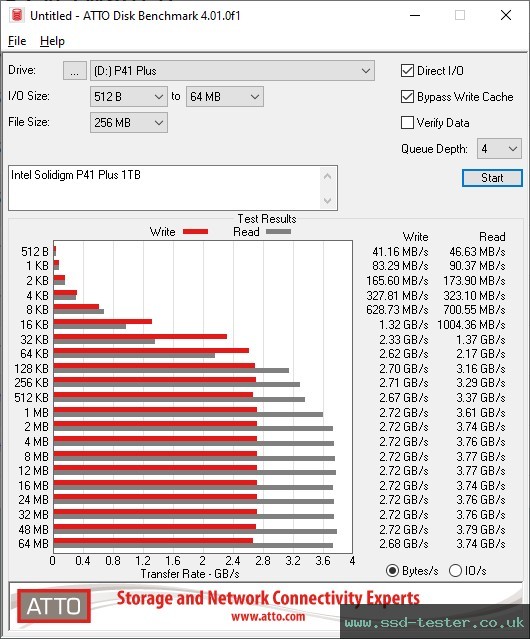Select the Bytes/s radio button

[x=392, y=571]
